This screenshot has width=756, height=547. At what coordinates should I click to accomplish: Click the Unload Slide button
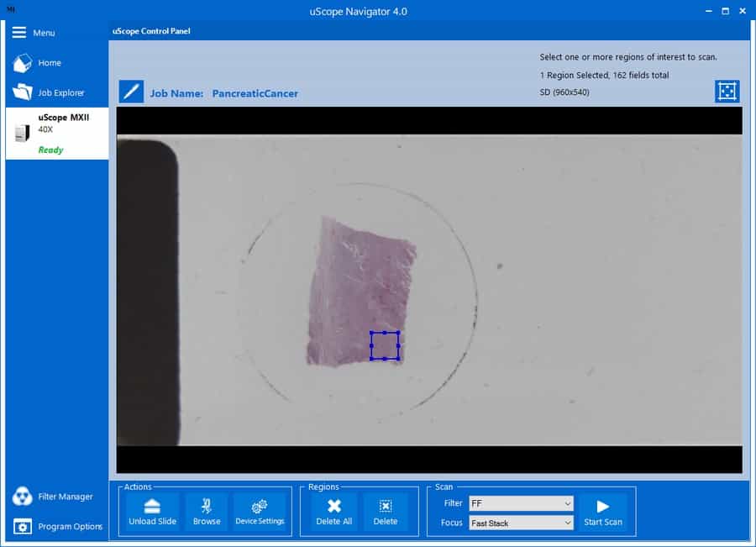click(x=152, y=511)
